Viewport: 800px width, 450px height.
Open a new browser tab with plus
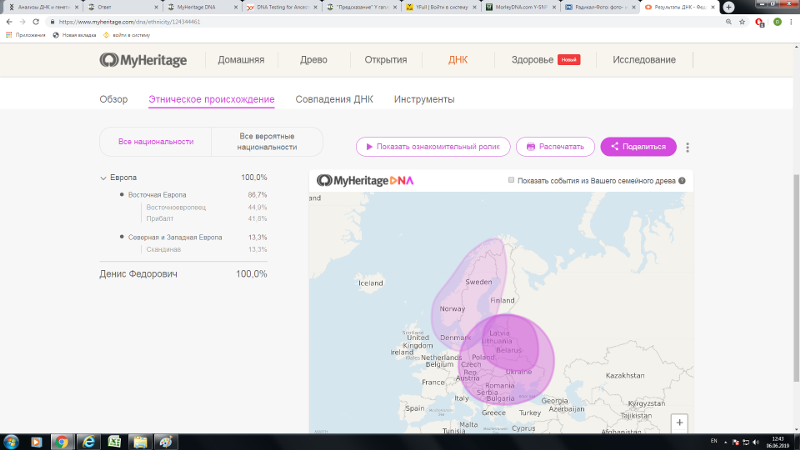(x=729, y=7)
